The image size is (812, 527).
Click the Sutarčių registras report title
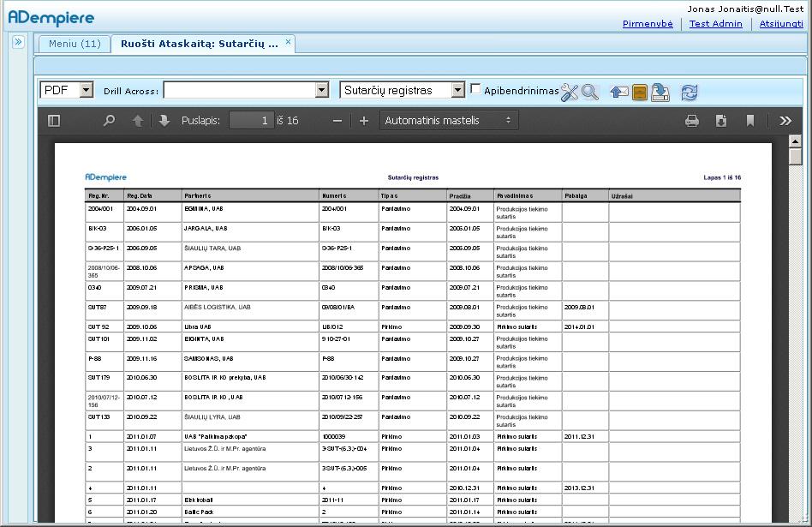coord(413,177)
